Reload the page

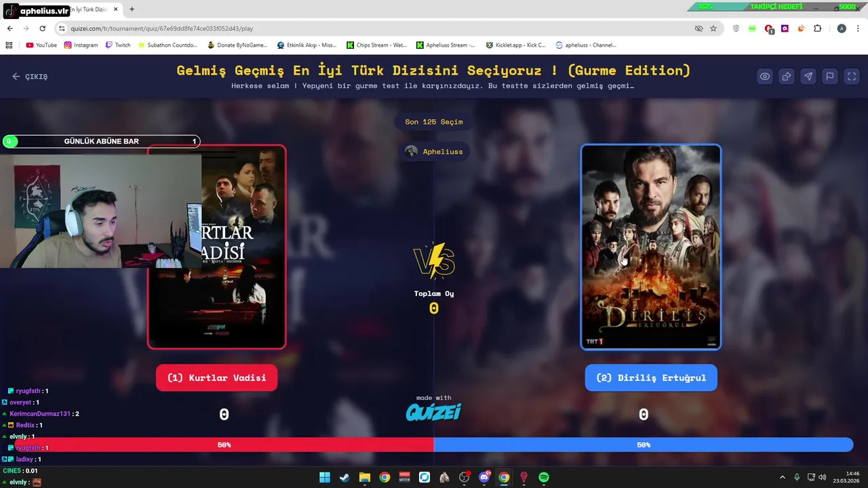click(x=42, y=28)
